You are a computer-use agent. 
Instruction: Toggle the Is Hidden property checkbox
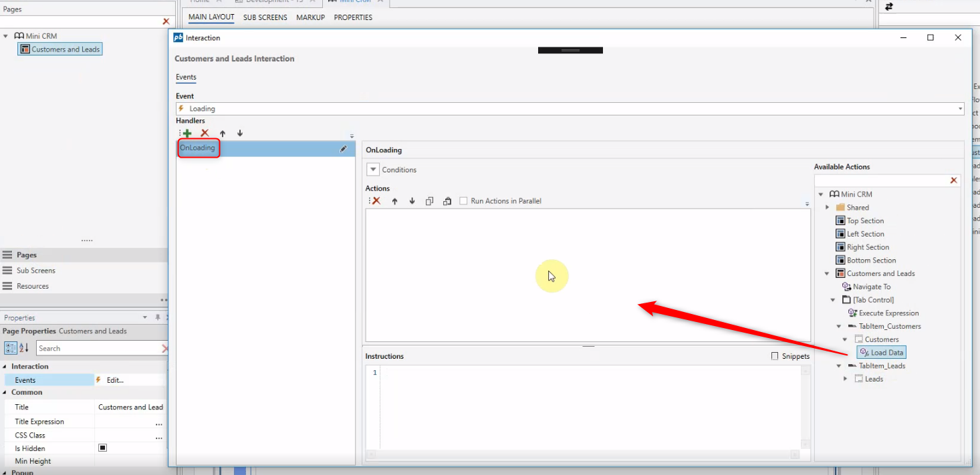tap(103, 448)
